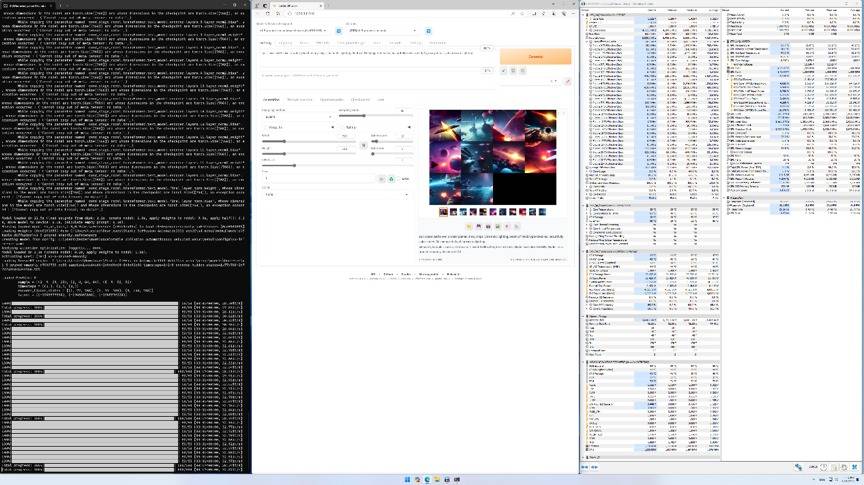Refresh the Stable Diffusion checkpoint list
This screenshot has height=485, width=864.
tap(338, 31)
